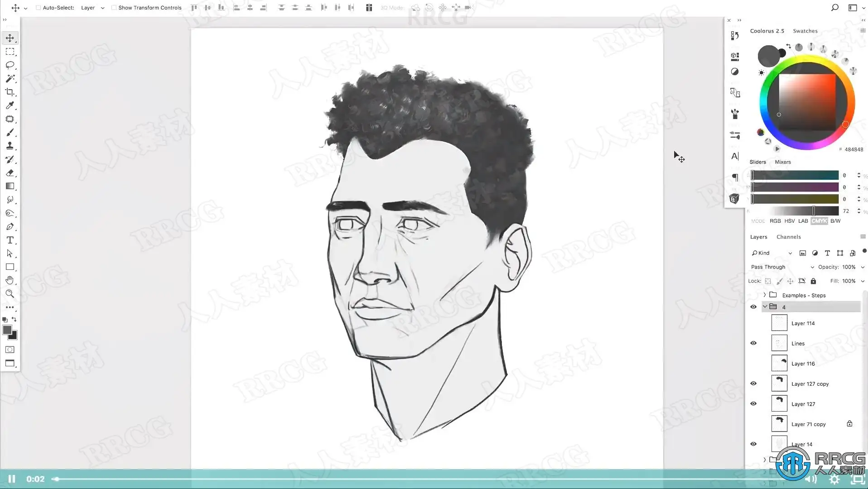Switch color mode to B/W
The height and width of the screenshot is (489, 868).
coord(835,221)
